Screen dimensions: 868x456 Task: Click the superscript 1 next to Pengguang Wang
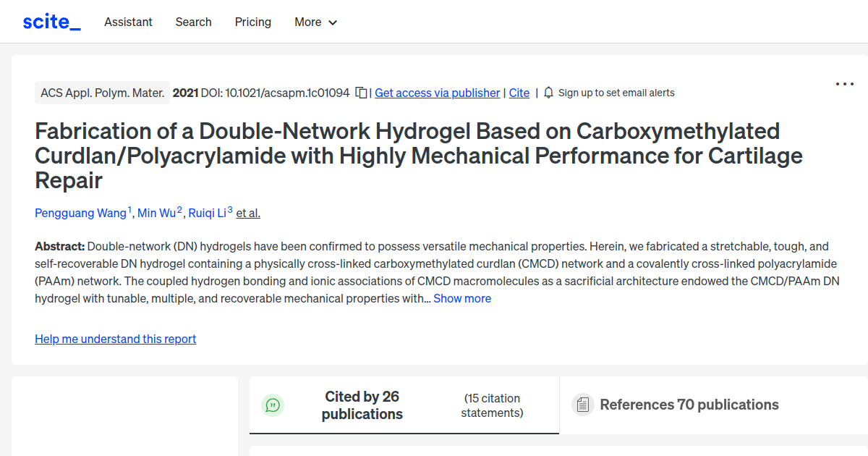pos(130,208)
